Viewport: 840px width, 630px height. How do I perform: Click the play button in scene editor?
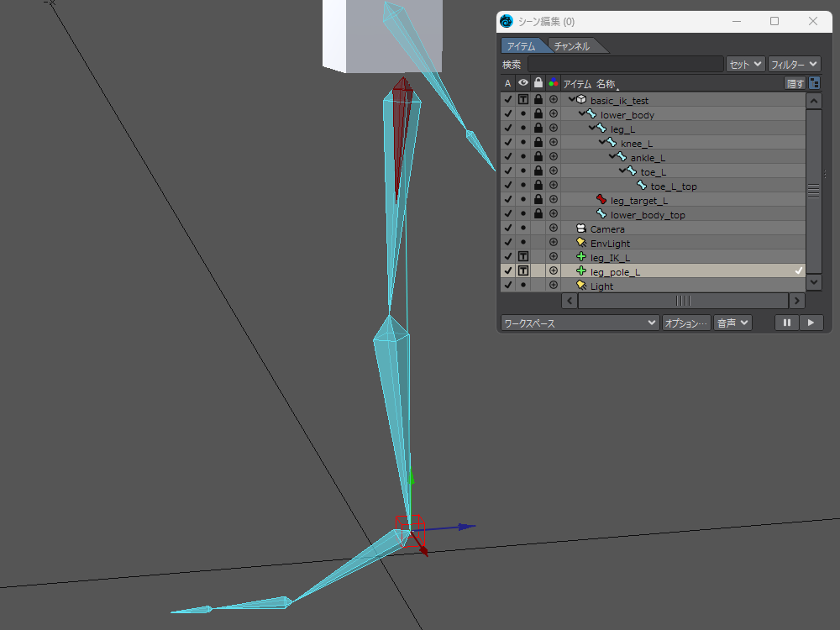811,323
